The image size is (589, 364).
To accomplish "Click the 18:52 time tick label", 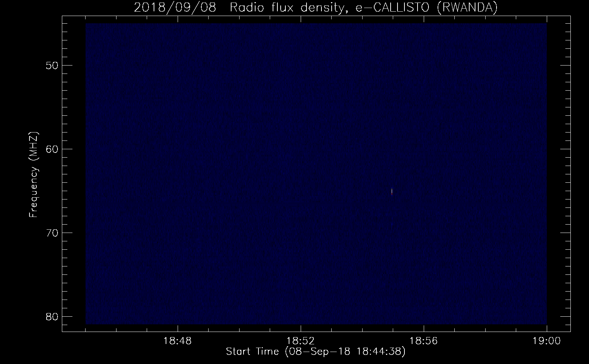I will (x=300, y=341).
